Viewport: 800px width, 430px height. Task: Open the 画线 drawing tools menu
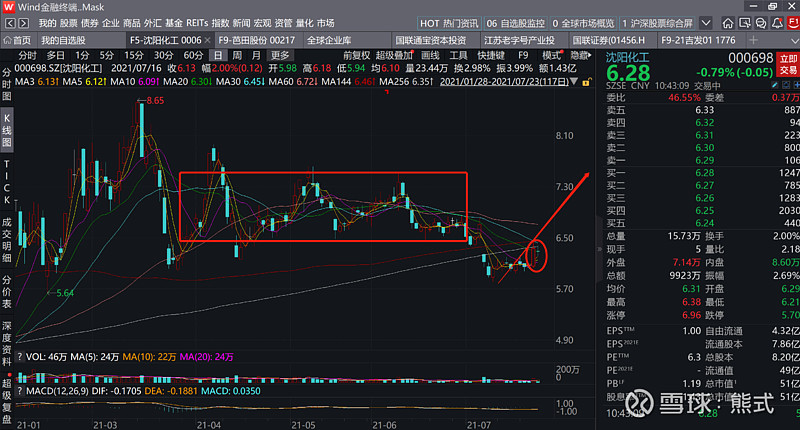tap(430, 55)
